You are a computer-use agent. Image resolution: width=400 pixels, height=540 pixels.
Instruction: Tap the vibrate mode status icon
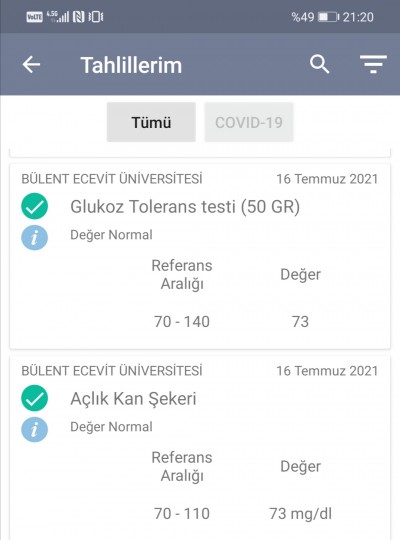point(96,17)
